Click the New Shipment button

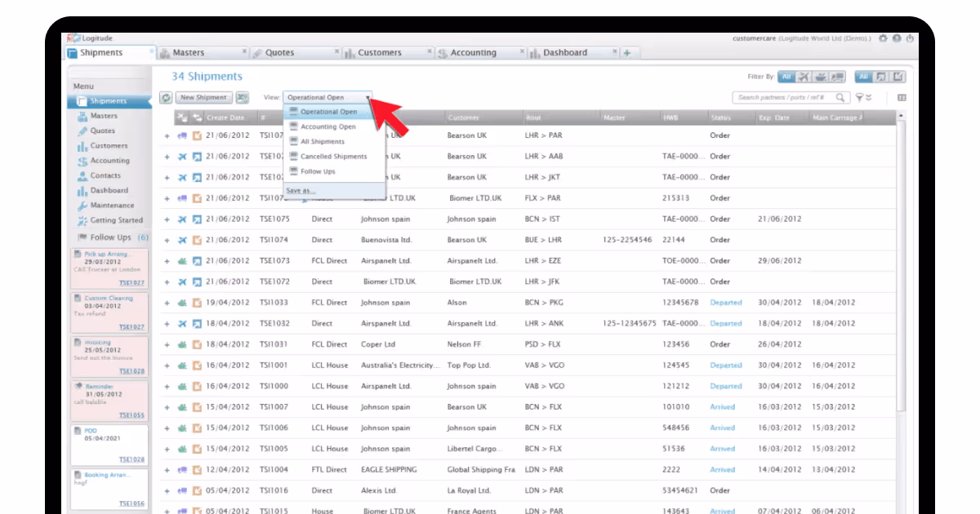[x=203, y=97]
